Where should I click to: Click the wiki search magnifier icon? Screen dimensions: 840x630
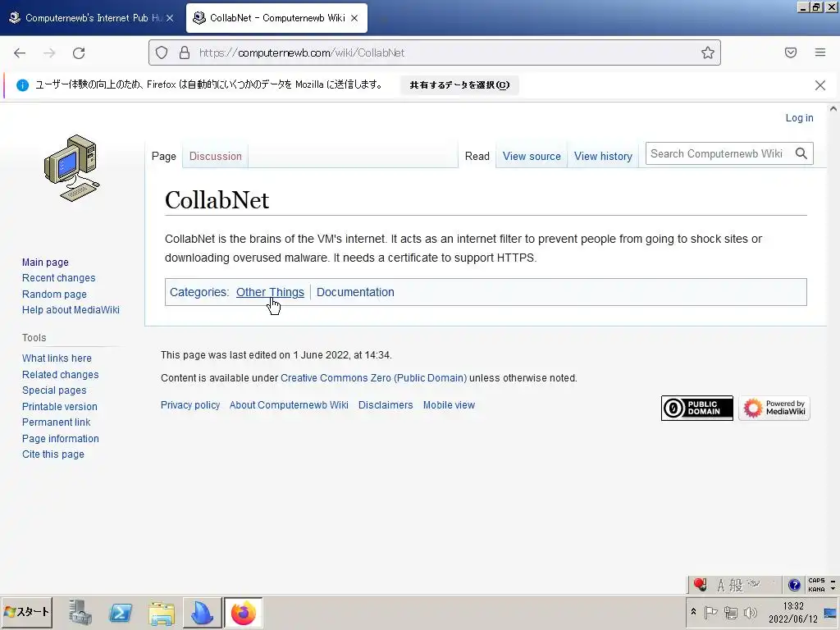click(801, 153)
